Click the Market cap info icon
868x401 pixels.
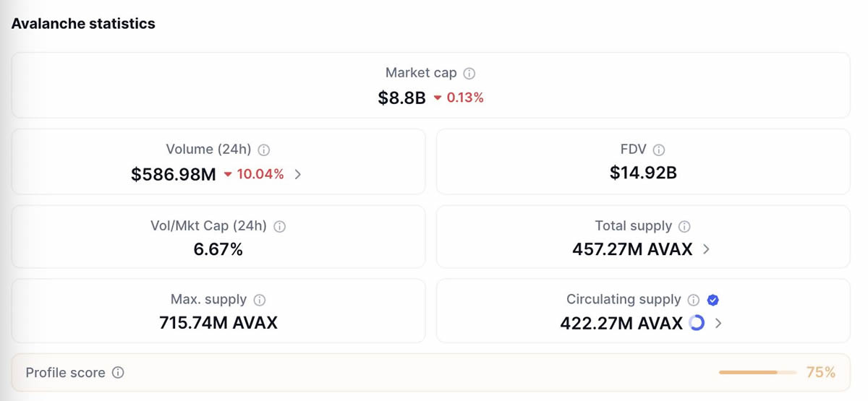click(469, 73)
